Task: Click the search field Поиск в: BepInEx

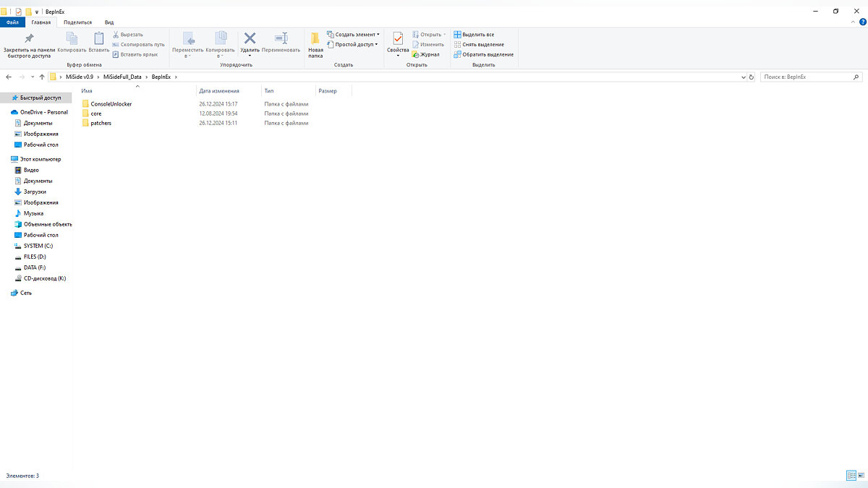Action: pos(807,77)
